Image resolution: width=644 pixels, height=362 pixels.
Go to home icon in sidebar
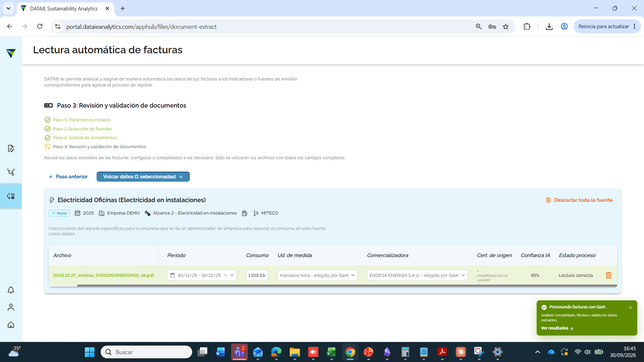(x=11, y=324)
